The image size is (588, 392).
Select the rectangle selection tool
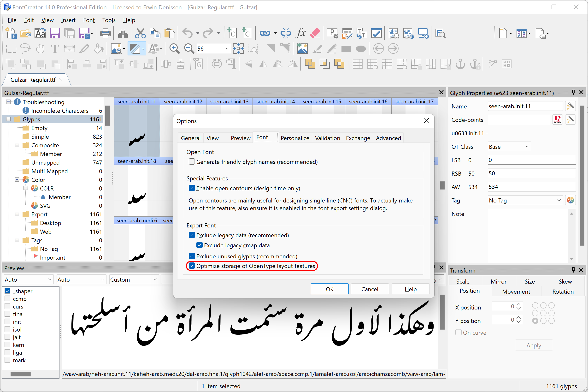[11, 48]
